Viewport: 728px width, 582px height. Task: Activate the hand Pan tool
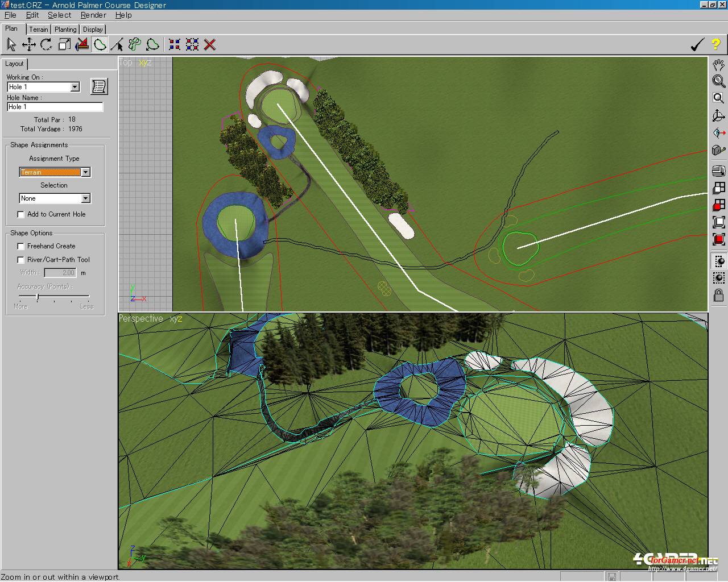click(719, 64)
